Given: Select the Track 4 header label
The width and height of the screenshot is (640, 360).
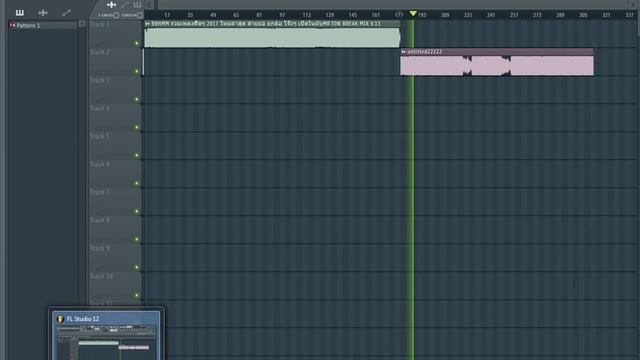Looking at the screenshot, I should pyautogui.click(x=100, y=108).
